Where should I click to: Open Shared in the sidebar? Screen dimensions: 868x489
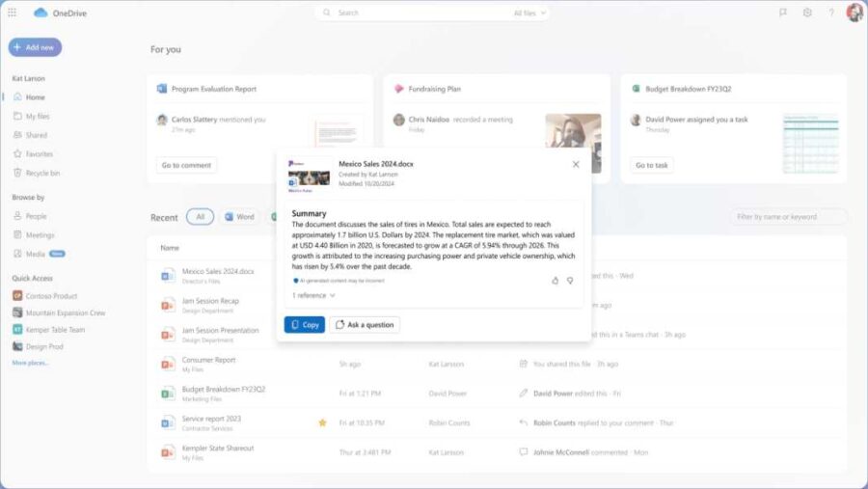37,135
